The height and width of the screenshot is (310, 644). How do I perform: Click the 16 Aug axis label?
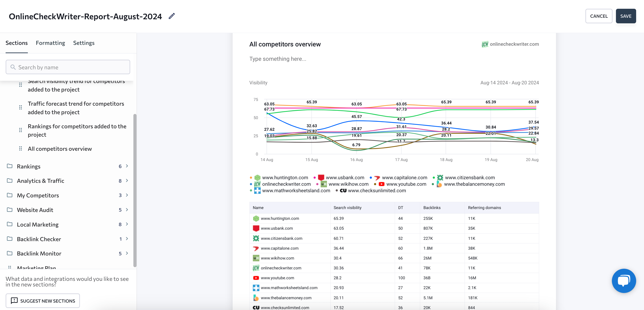[x=356, y=160]
